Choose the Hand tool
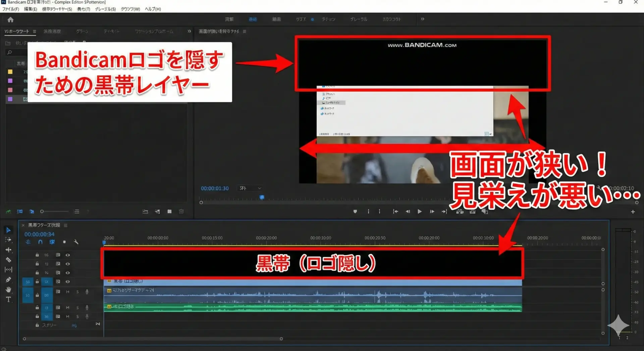This screenshot has width=644, height=351. (x=8, y=289)
